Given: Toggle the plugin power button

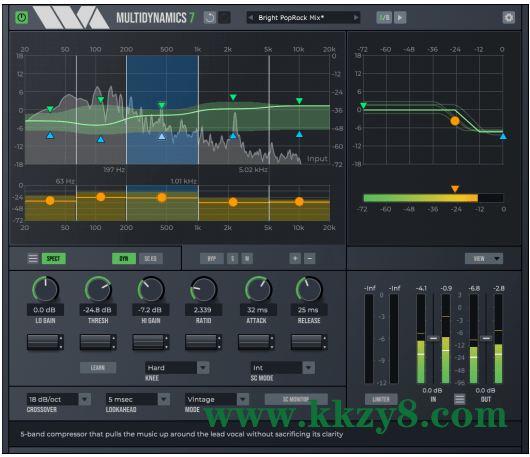Looking at the screenshot, I should pos(22,17).
